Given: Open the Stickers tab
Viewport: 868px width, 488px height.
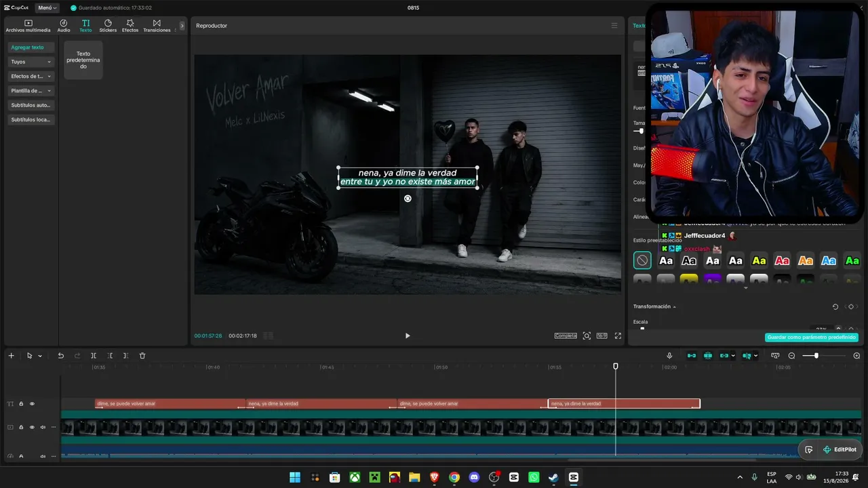Looking at the screenshot, I should click(x=108, y=26).
